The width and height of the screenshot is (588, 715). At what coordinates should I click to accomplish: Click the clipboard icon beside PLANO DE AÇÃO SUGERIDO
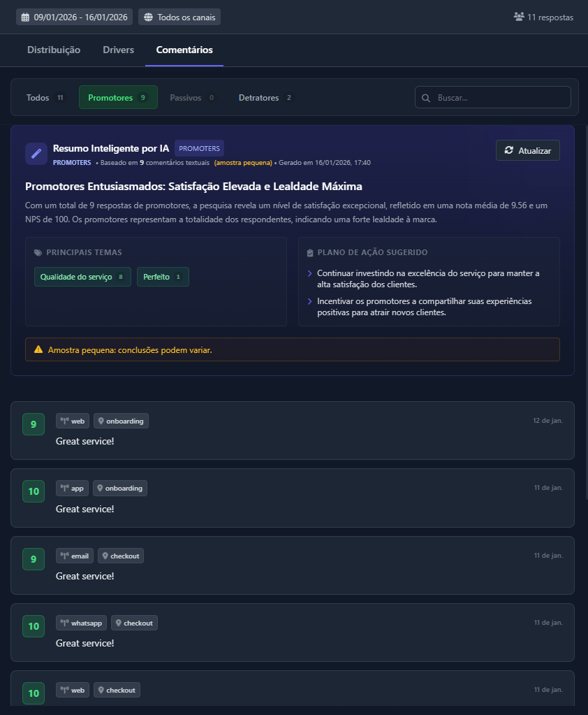tap(309, 252)
